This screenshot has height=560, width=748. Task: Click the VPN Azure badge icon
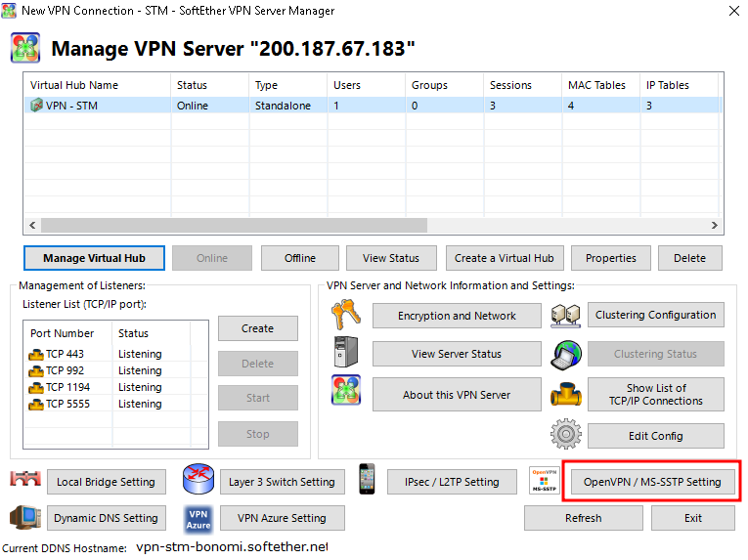198,519
